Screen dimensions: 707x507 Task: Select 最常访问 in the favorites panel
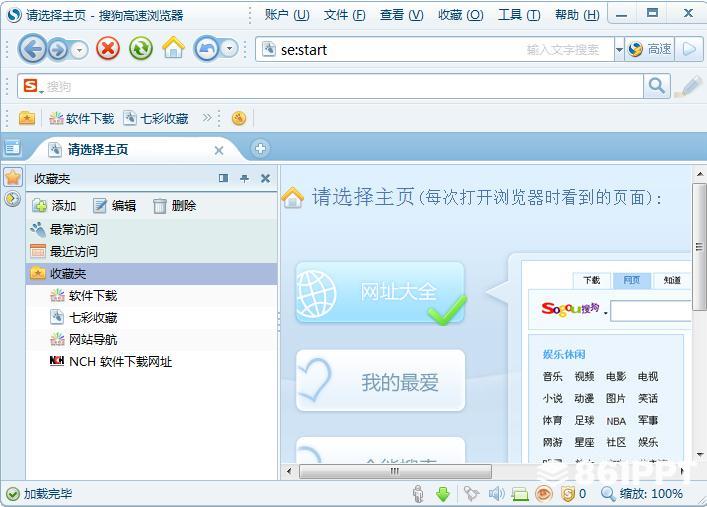(x=152, y=230)
